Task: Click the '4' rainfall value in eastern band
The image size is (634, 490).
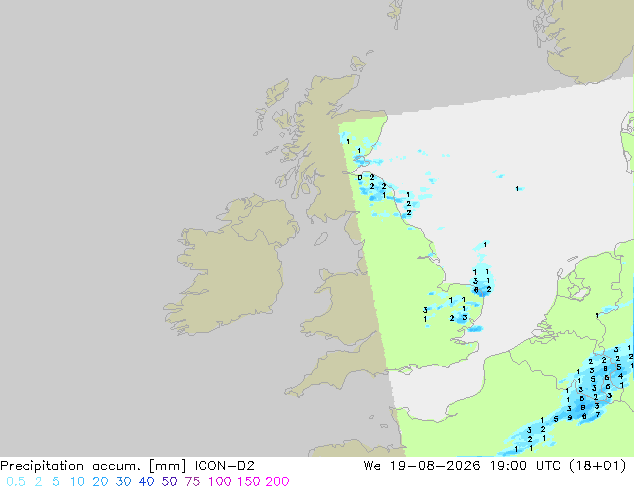Action: click(x=620, y=376)
